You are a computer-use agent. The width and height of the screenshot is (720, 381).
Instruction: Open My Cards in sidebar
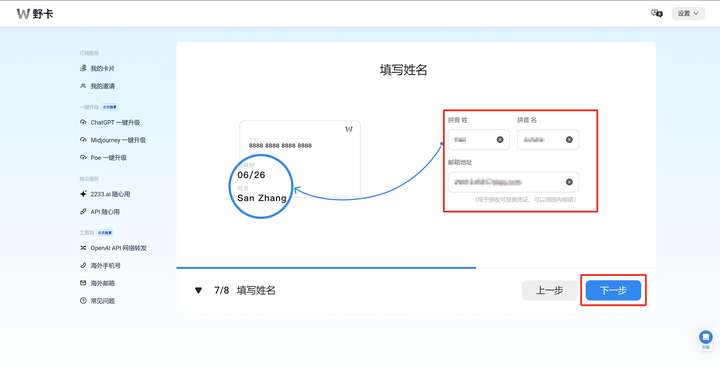97,68
